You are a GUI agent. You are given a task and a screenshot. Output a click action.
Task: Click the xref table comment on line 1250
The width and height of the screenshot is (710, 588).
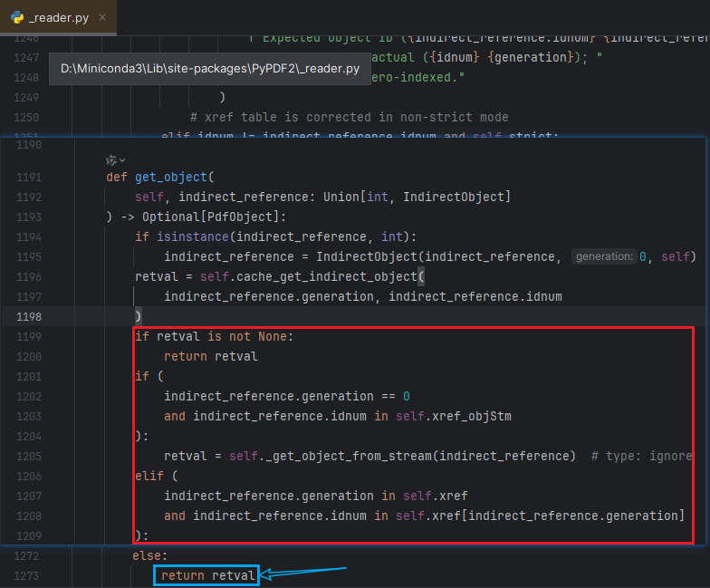tap(350, 118)
